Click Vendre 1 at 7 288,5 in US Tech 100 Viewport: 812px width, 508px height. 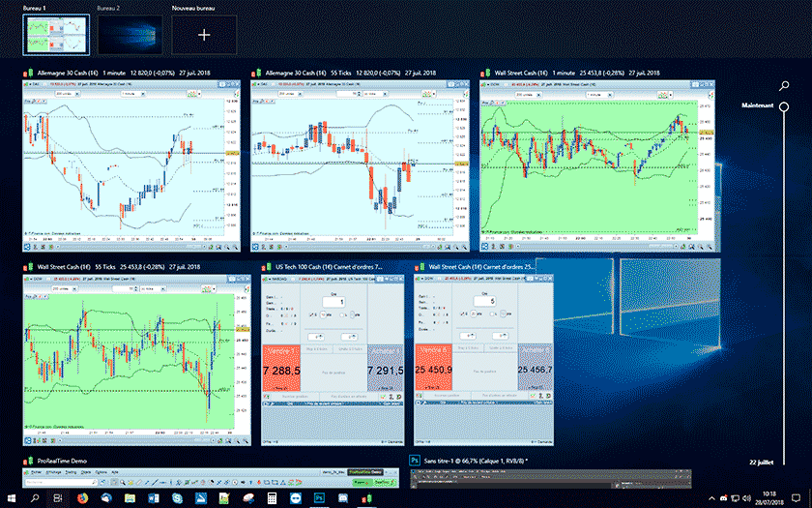click(x=281, y=368)
